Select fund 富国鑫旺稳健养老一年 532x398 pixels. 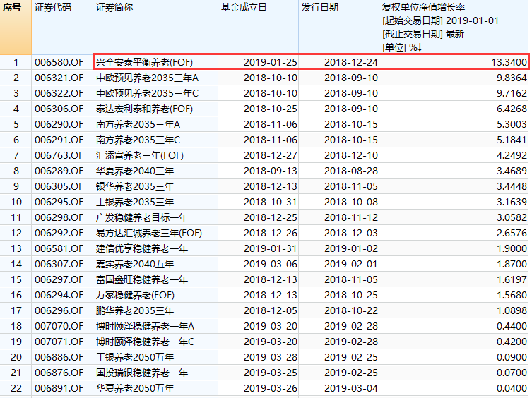pyautogui.click(x=142, y=280)
